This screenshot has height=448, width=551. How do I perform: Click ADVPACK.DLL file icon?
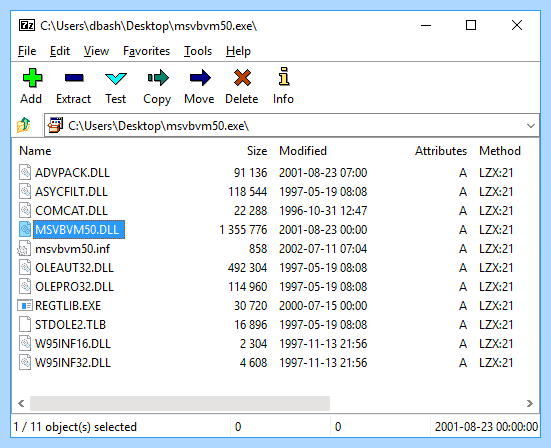(x=25, y=172)
